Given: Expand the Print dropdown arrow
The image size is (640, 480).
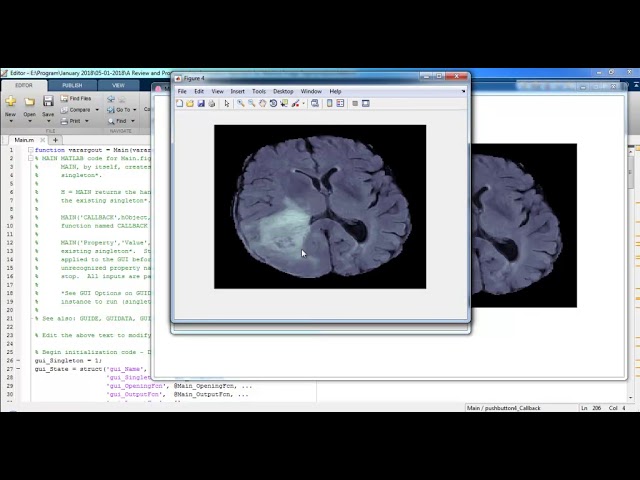Looking at the screenshot, I should [x=87, y=121].
